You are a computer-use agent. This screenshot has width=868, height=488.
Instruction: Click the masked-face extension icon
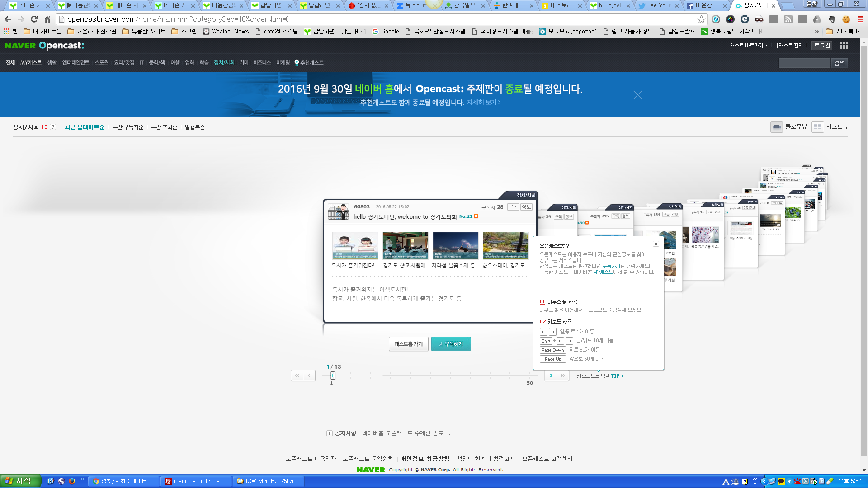(x=759, y=19)
